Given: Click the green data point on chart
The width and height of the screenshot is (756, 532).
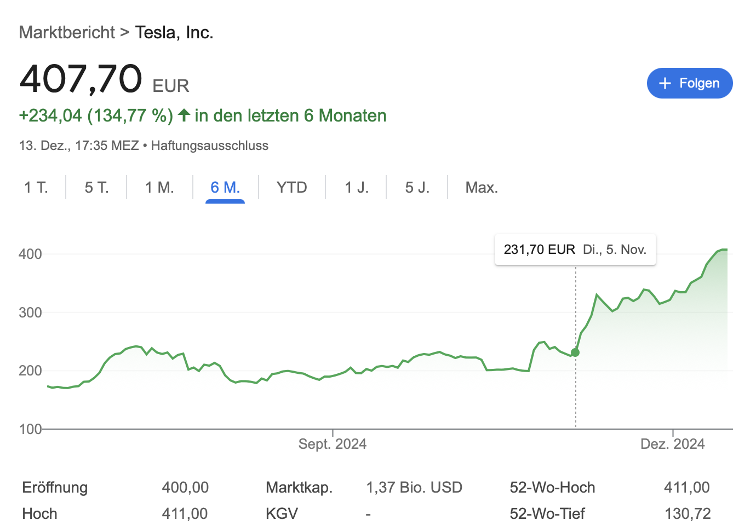Looking at the screenshot, I should click(x=575, y=352).
